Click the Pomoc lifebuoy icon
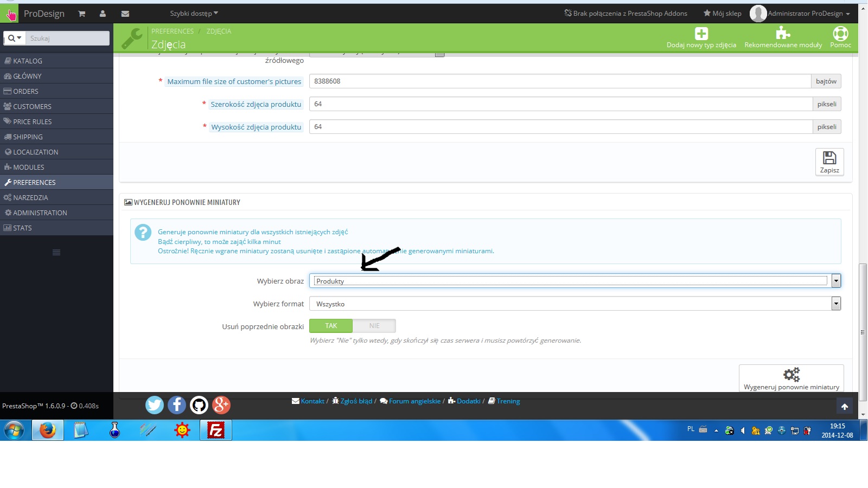This screenshot has height=488, width=868. point(840,34)
